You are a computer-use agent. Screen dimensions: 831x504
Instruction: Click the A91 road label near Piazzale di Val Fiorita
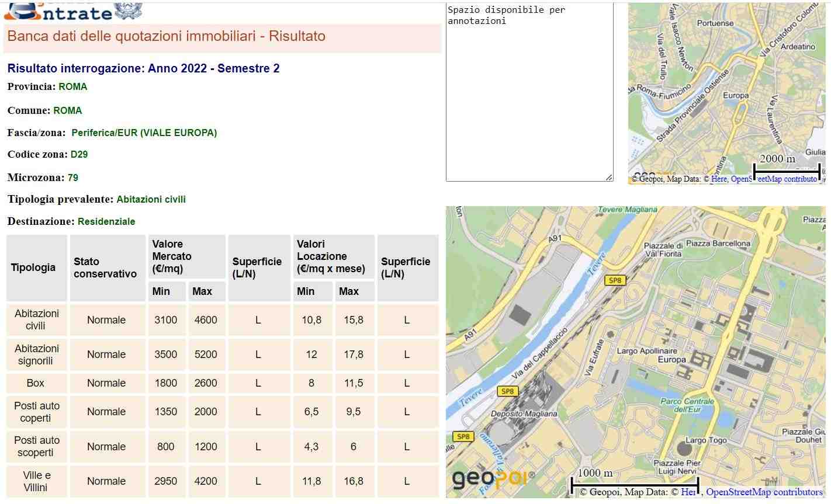pyautogui.click(x=555, y=238)
